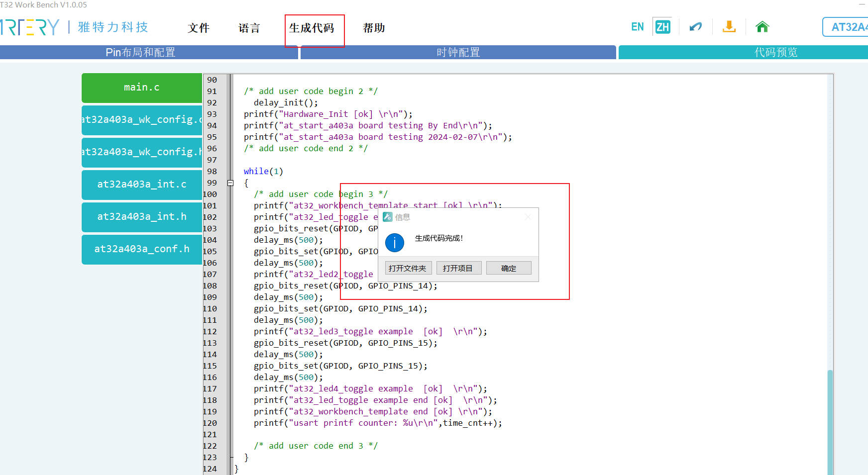This screenshot has height=475, width=868.
Task: Click the code preview vertical scrollbar thumb
Action: [830, 422]
